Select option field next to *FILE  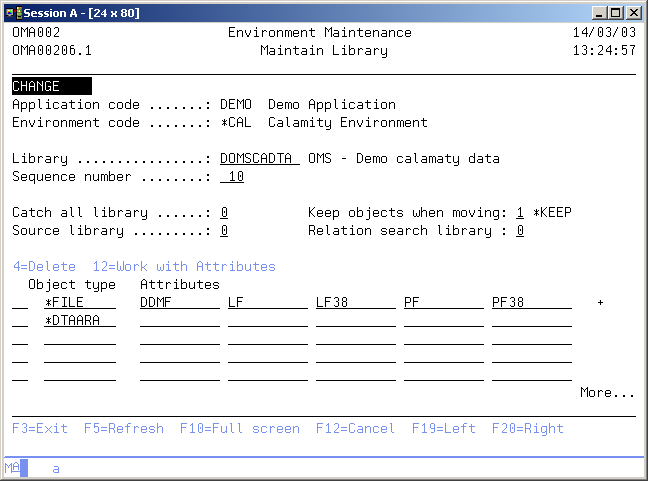pos(20,303)
